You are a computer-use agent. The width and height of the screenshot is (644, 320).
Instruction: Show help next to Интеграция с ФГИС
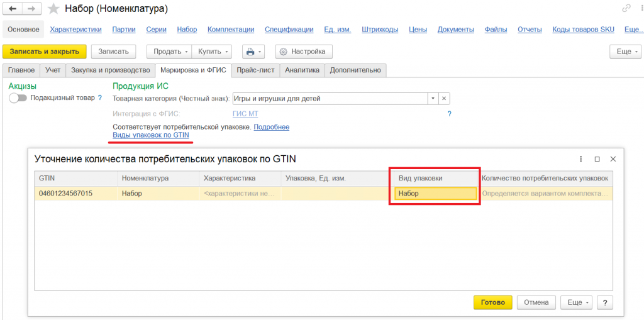449,114
